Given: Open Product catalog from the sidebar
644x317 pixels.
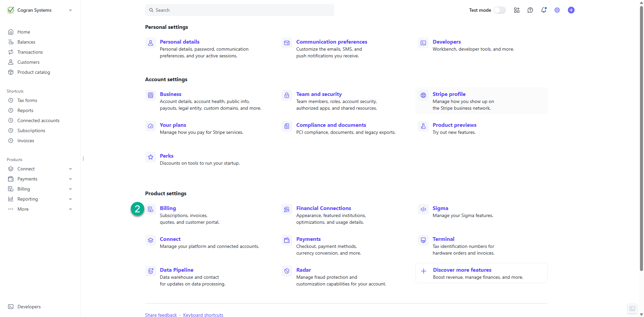Looking at the screenshot, I should (x=34, y=72).
